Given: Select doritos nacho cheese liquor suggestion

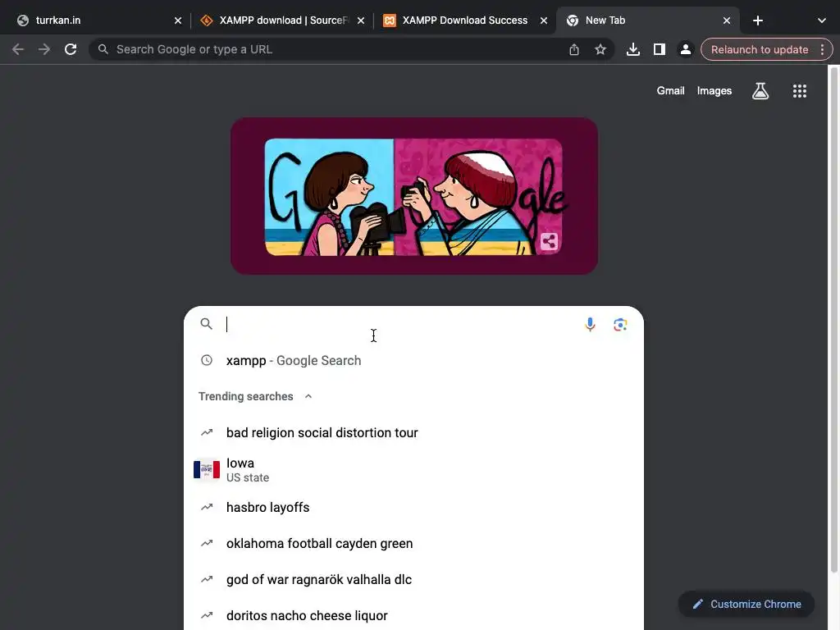Looking at the screenshot, I should (413, 615).
